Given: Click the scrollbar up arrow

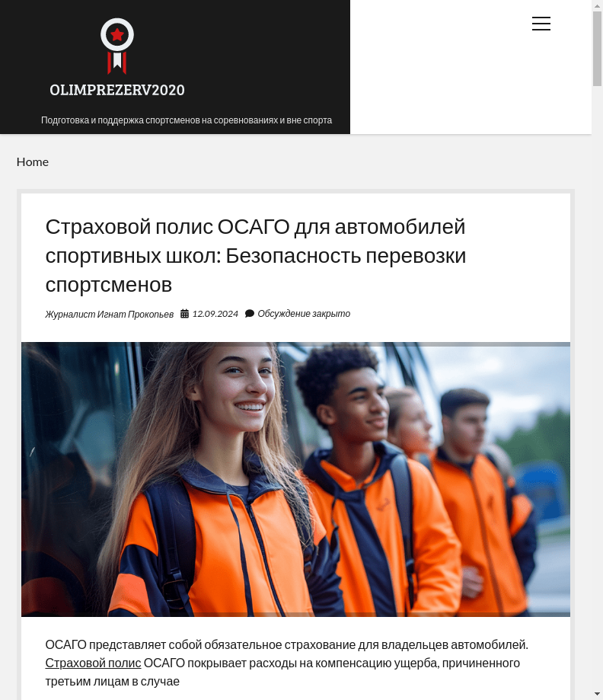Looking at the screenshot, I should 597,5.
